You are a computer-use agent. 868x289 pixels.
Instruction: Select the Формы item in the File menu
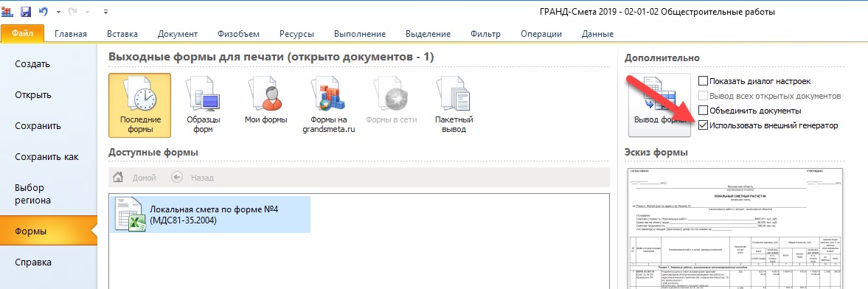[48, 231]
